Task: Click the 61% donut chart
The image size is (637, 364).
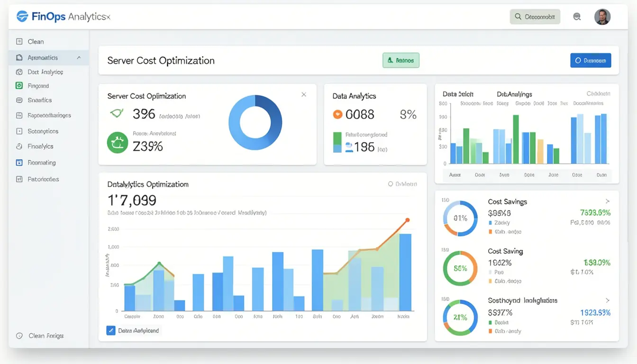Action: [x=460, y=218]
